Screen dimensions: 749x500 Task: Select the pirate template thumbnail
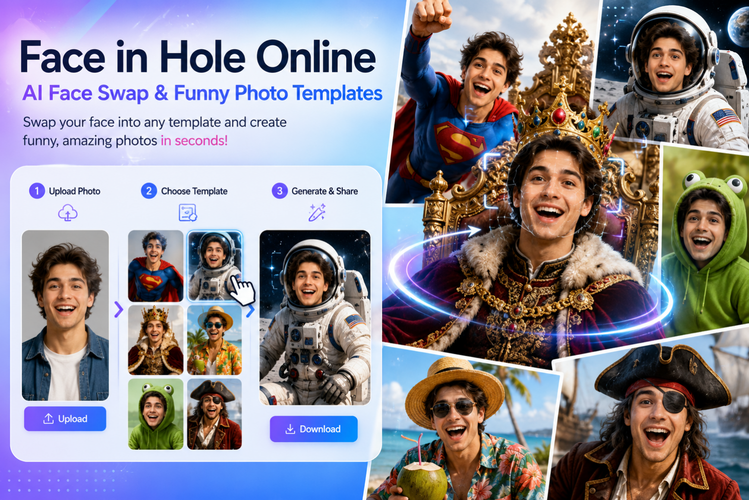pos(214,414)
